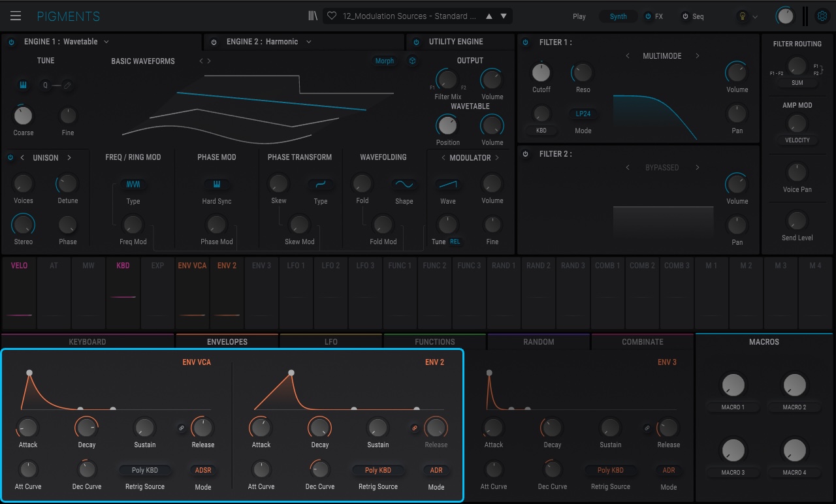Image resolution: width=836 pixels, height=504 pixels.
Task: Click the pencil edit icon in Tune
Action: [67, 85]
